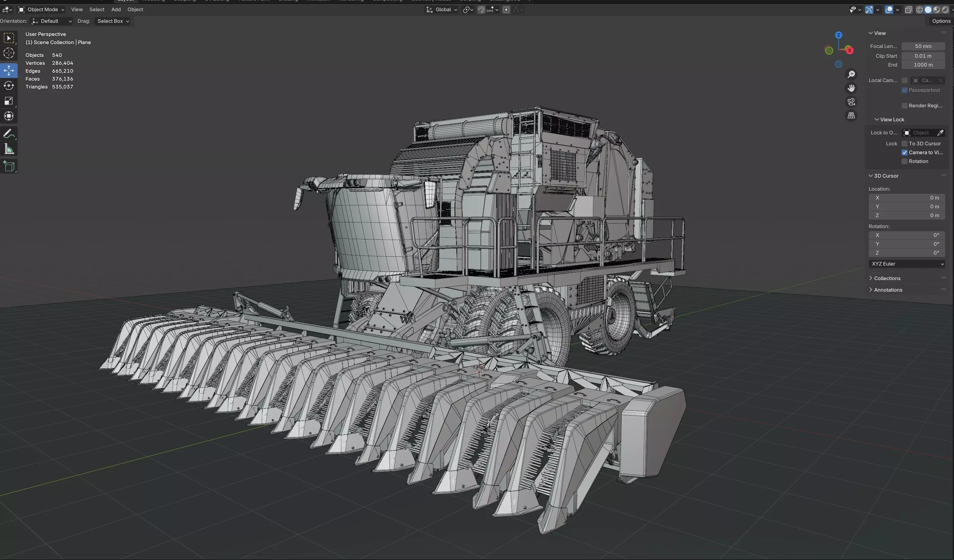The width and height of the screenshot is (954, 560).
Task: Open pivot point dropdown
Action: pyautogui.click(x=468, y=10)
